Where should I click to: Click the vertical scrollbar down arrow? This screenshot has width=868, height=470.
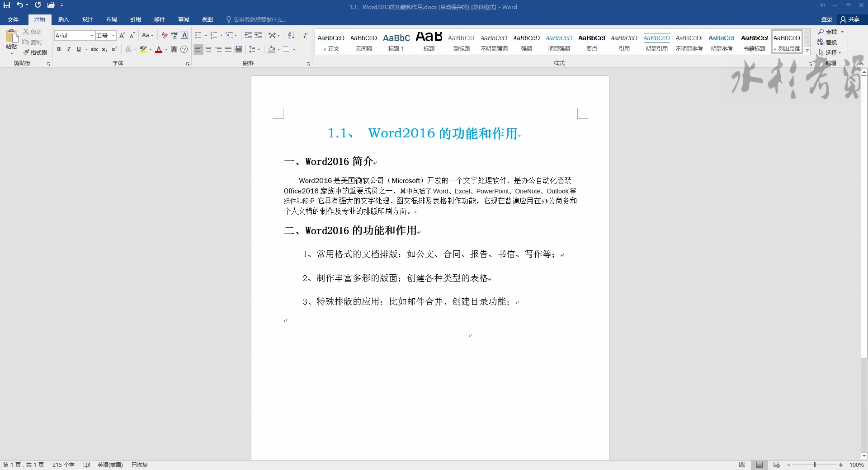tap(864, 456)
